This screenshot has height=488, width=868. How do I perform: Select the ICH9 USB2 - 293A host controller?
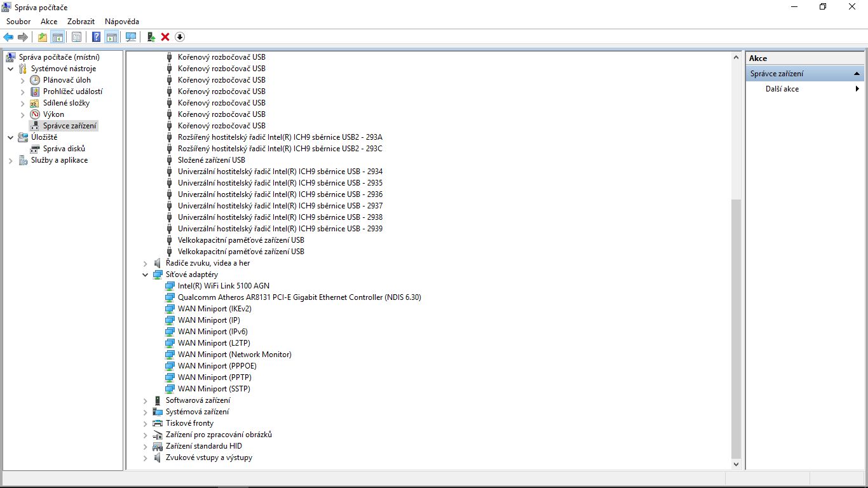[280, 137]
